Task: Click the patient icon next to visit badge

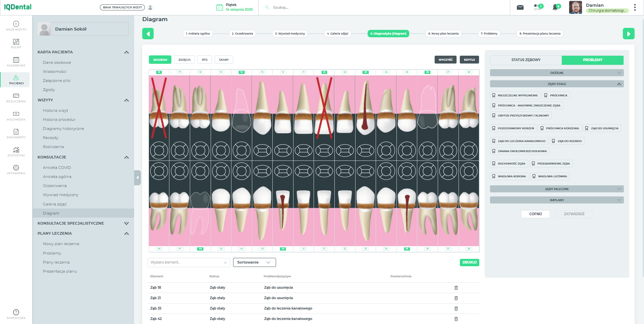Action: click(x=150, y=7)
